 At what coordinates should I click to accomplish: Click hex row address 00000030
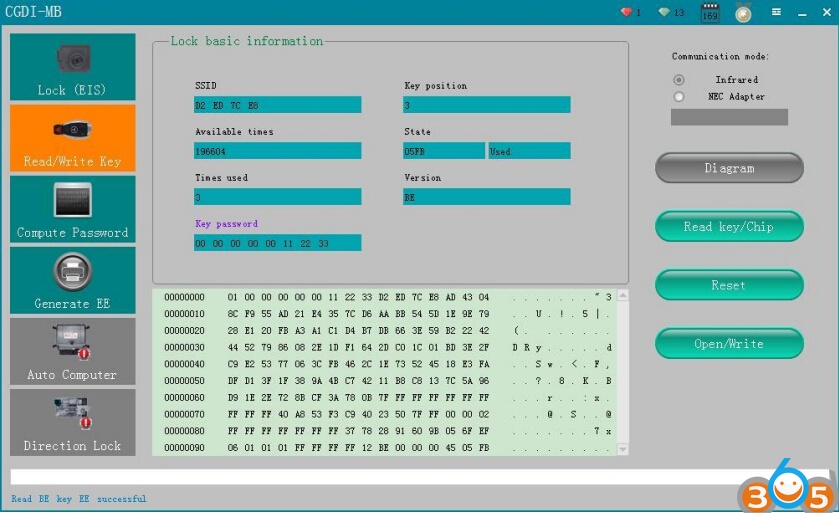[185, 347]
